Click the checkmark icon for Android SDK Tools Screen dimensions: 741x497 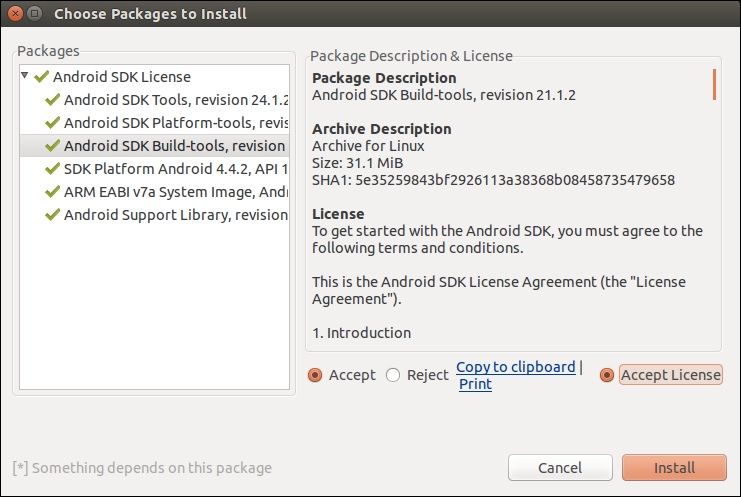52,100
